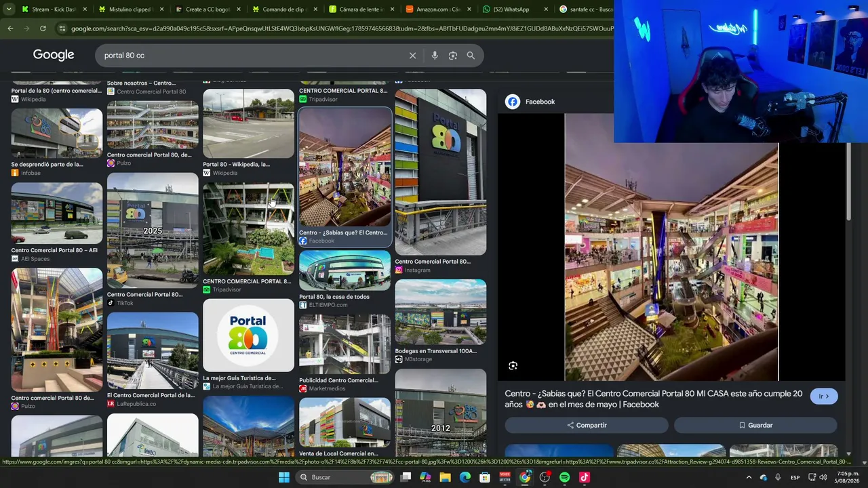Search inside image with Lens icon in preview
This screenshot has width=868, height=488.
tap(513, 366)
